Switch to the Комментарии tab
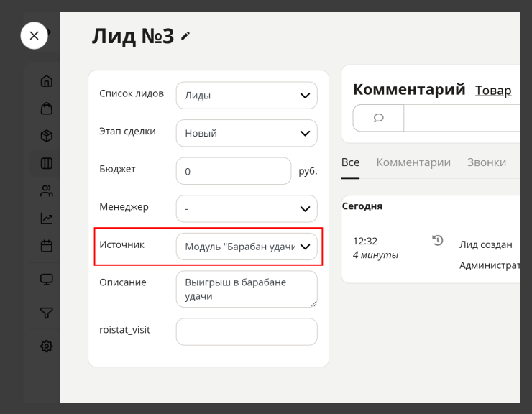The height and width of the screenshot is (414, 532). coord(413,162)
